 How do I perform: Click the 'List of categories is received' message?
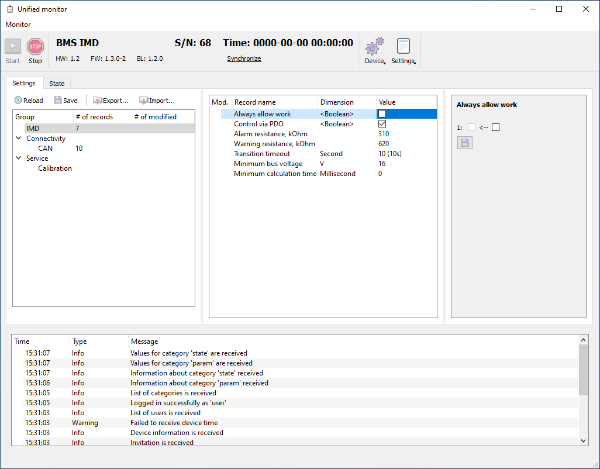pyautogui.click(x=173, y=392)
